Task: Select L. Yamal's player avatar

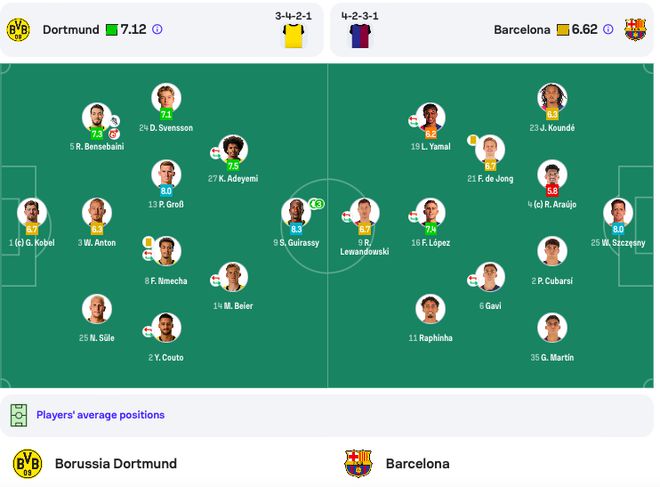Action: tap(430, 117)
